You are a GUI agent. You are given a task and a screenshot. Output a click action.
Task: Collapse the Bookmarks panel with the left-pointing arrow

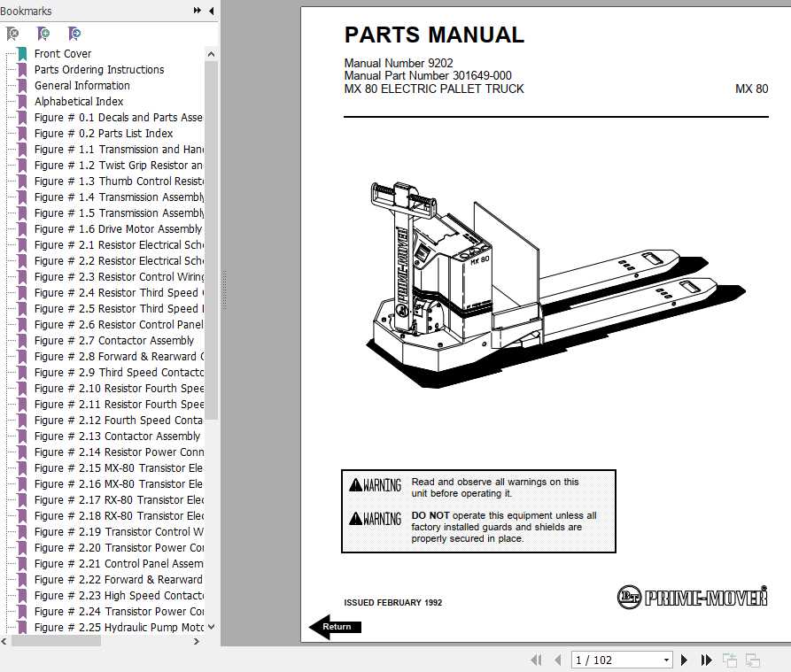tap(209, 11)
